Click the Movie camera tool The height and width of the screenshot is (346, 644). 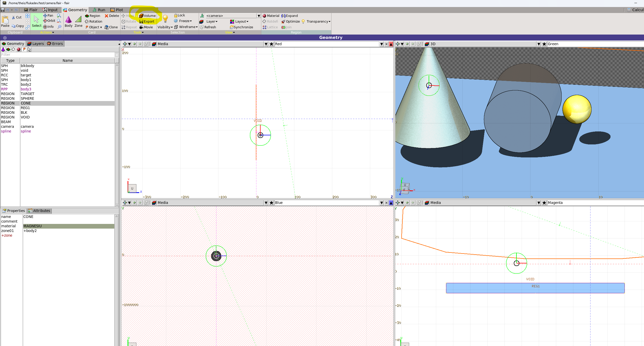coord(141,27)
